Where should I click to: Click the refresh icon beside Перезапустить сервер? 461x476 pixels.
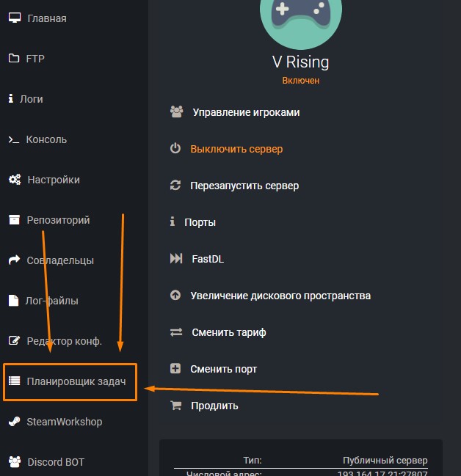[x=175, y=186]
